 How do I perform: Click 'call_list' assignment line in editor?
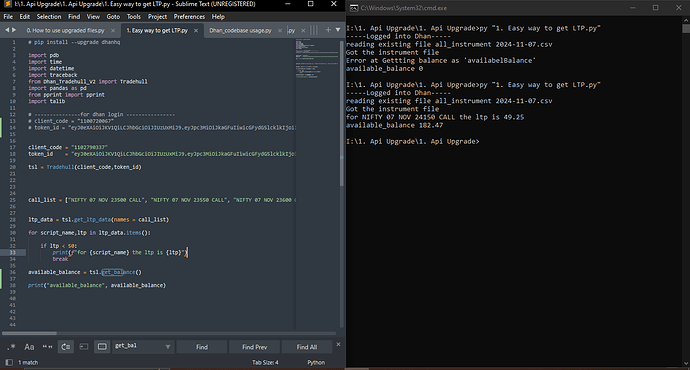point(162,200)
